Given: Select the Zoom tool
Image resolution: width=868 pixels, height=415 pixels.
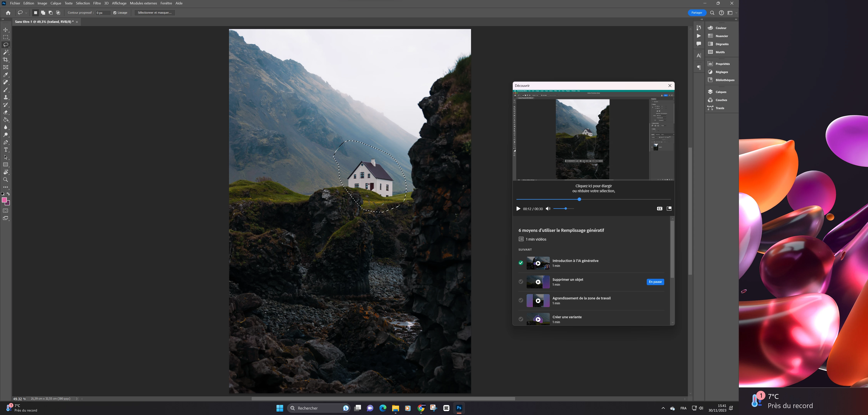Looking at the screenshot, I should click(x=6, y=180).
